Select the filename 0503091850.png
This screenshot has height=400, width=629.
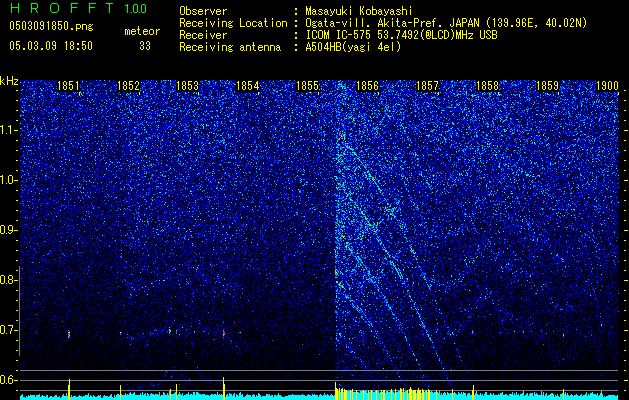pos(51,26)
